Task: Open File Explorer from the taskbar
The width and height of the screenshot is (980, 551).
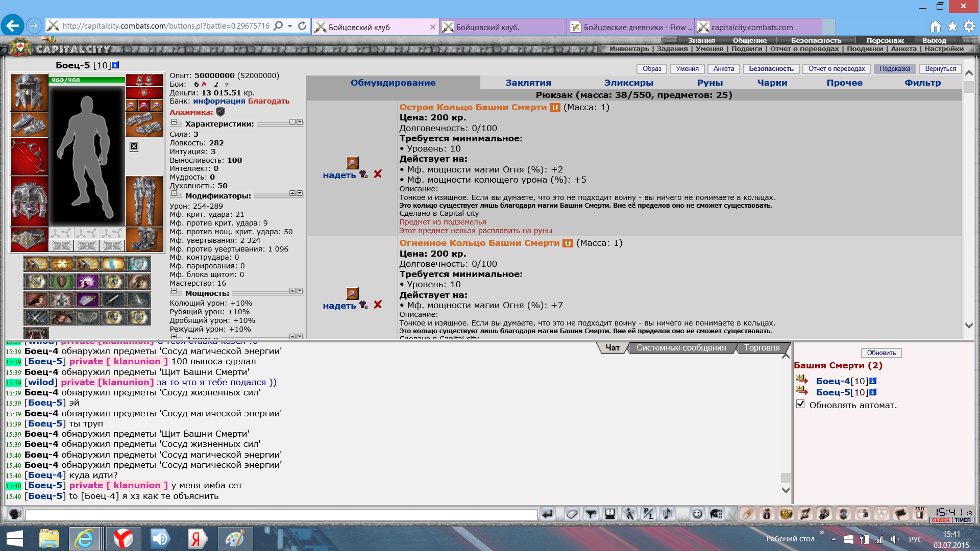Action: (x=49, y=539)
